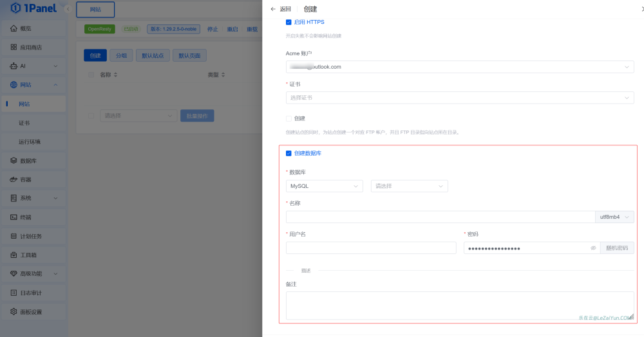Open the 终端 terminal icon
This screenshot has height=337, width=644.
tap(14, 217)
